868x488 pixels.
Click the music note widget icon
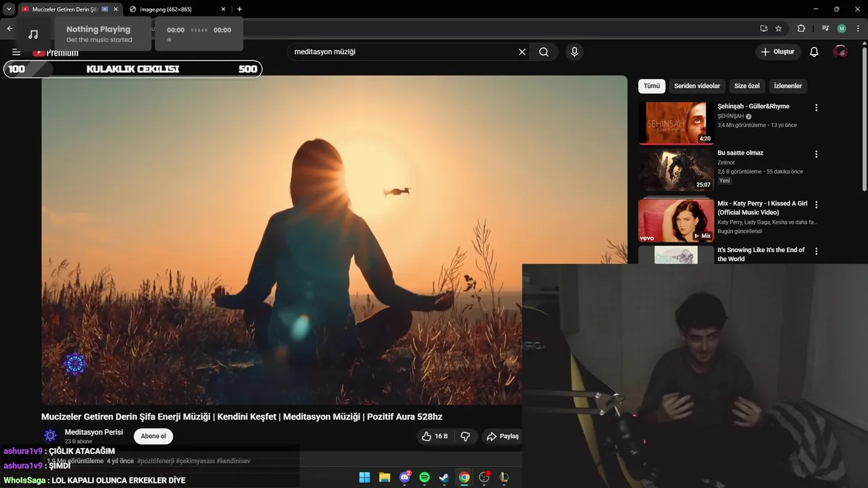click(x=33, y=34)
